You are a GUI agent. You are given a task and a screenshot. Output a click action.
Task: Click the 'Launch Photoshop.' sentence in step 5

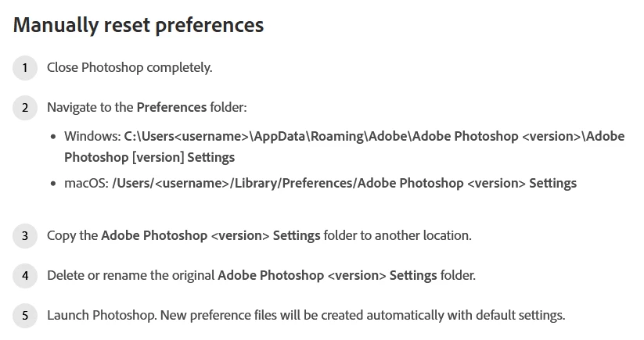(x=102, y=316)
